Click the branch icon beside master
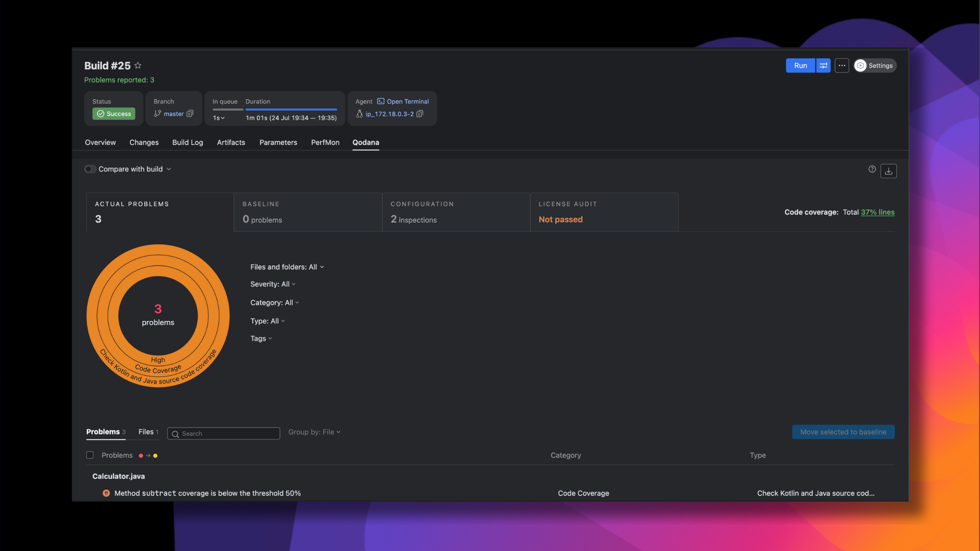This screenshot has height=551, width=980. point(157,114)
